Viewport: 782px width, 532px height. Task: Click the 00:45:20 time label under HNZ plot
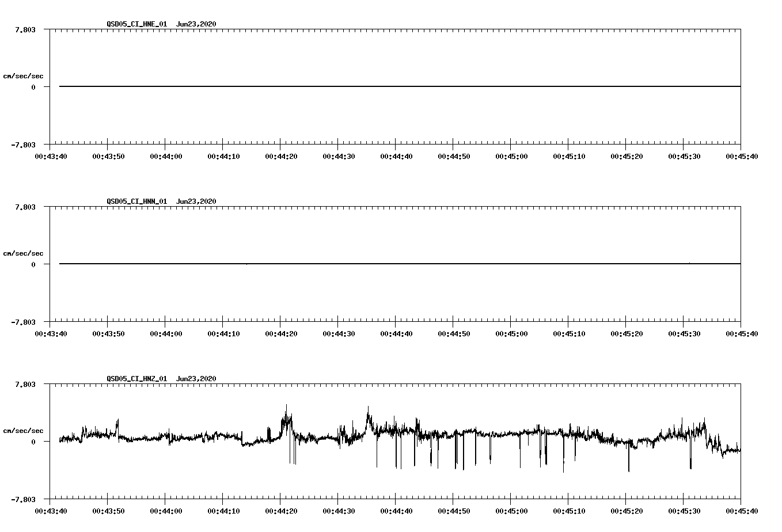pos(627,511)
